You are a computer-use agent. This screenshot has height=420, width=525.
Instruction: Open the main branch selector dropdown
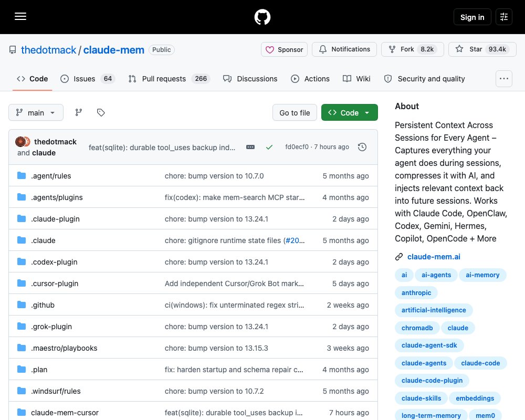(36, 112)
